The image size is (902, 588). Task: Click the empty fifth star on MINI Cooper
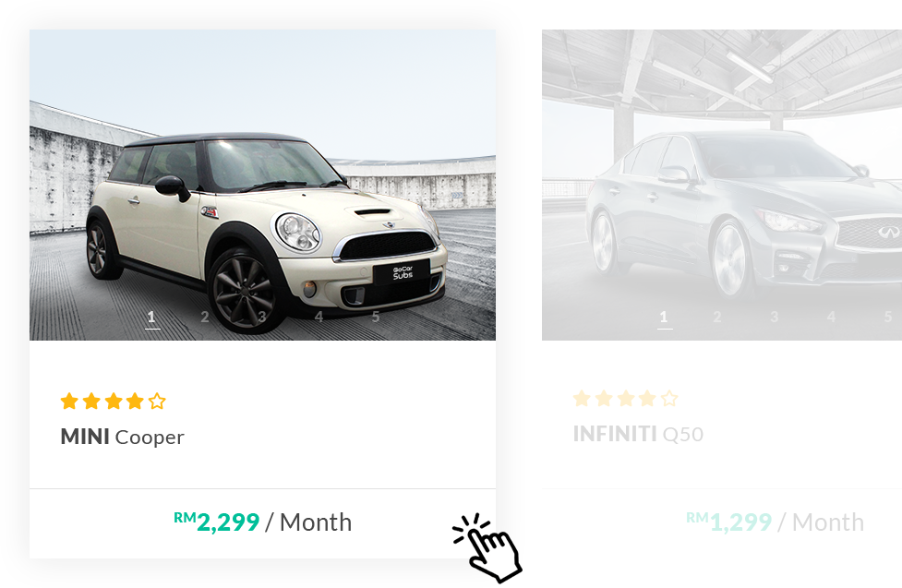157,401
